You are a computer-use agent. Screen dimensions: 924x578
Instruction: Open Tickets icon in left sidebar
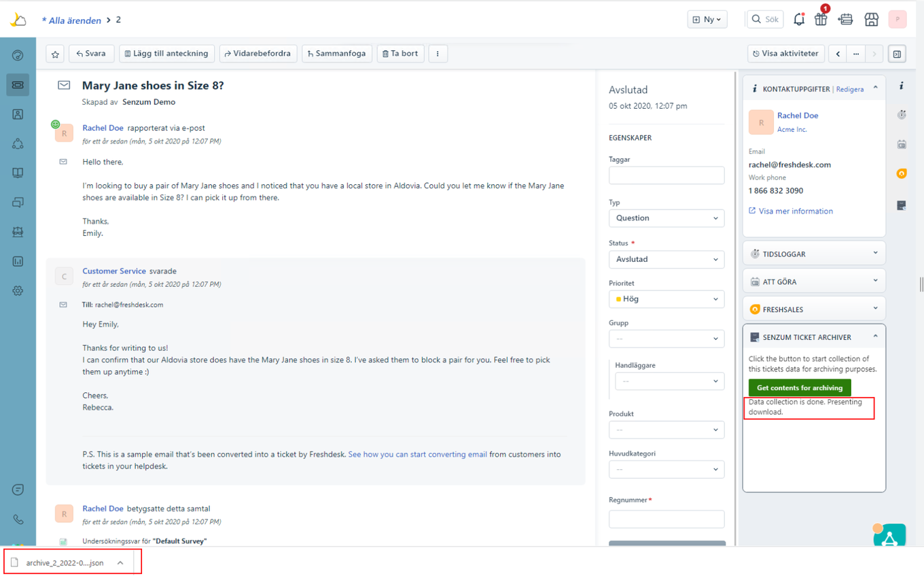pos(18,85)
